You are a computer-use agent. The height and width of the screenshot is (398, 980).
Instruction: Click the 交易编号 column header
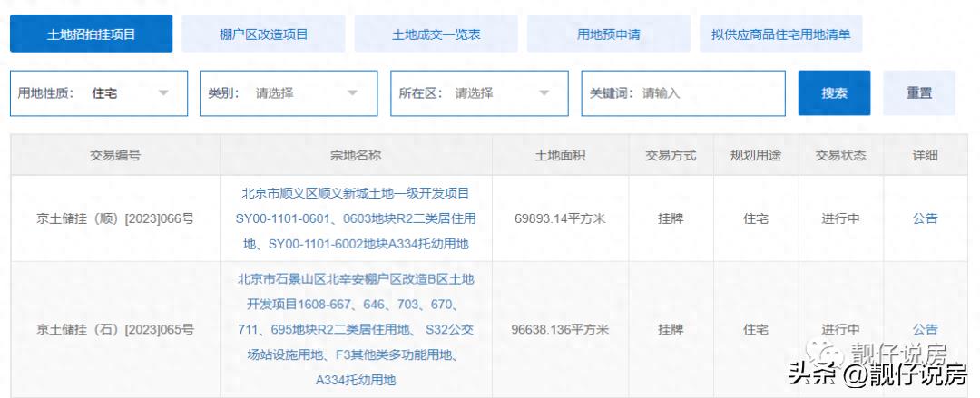coord(115,155)
